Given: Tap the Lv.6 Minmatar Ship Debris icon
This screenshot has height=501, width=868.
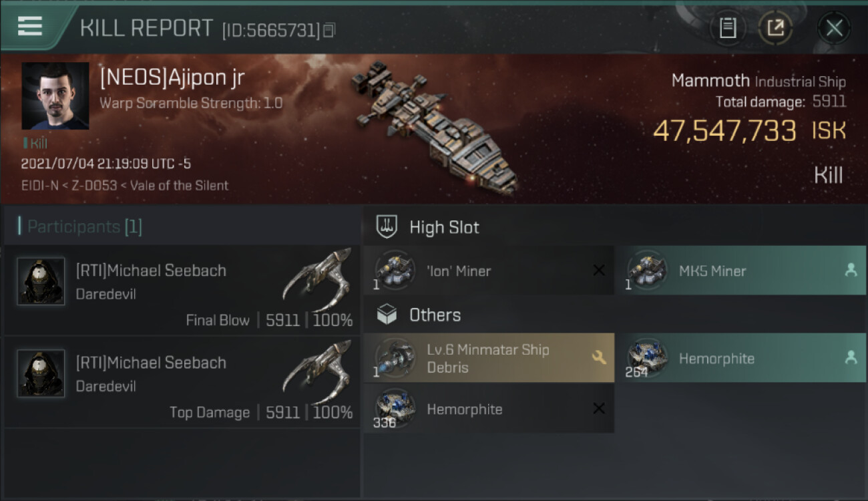Looking at the screenshot, I should tap(395, 358).
